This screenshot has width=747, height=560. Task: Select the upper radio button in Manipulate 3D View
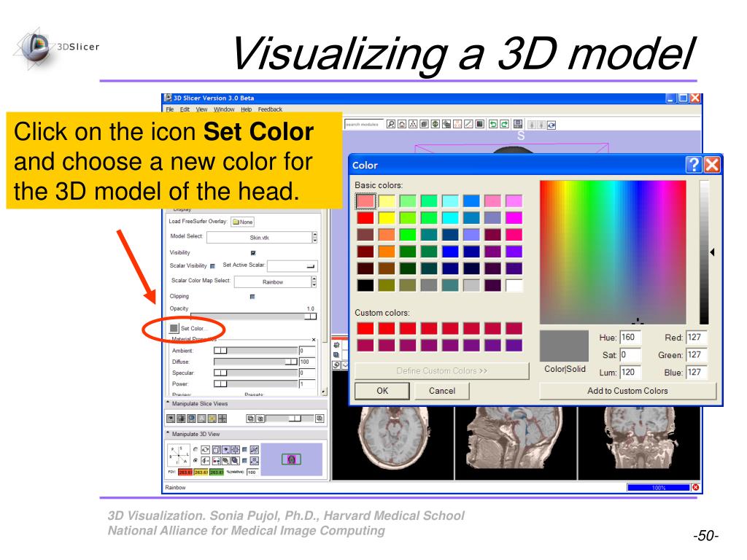(x=196, y=449)
